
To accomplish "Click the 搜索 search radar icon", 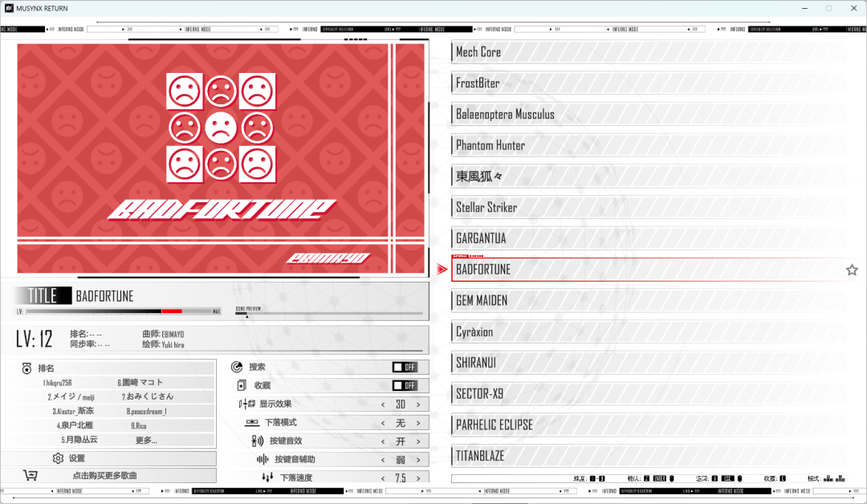I will tap(237, 367).
